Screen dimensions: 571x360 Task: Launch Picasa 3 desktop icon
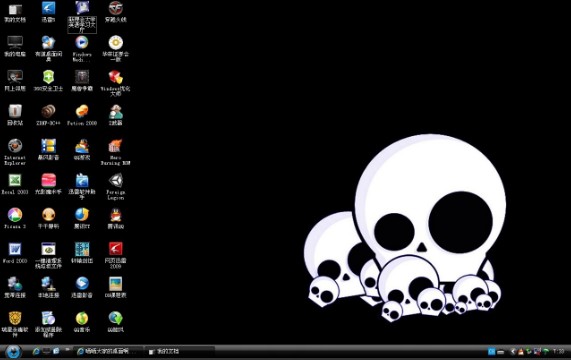click(x=15, y=218)
